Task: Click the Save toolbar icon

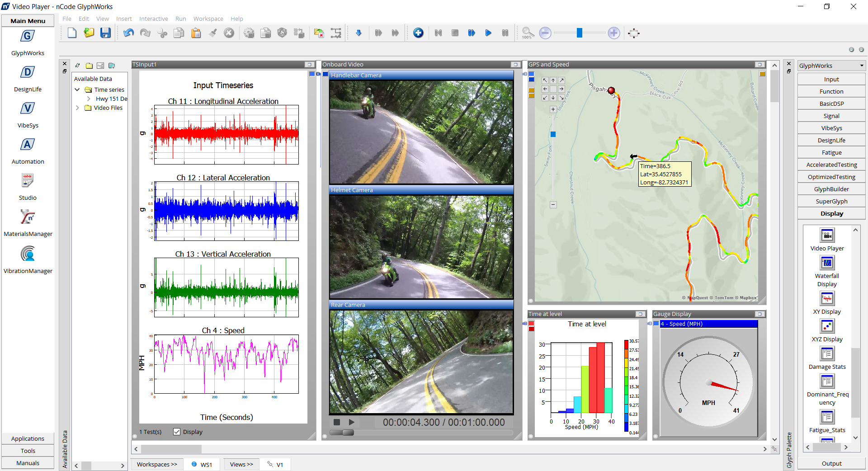Action: 105,33
